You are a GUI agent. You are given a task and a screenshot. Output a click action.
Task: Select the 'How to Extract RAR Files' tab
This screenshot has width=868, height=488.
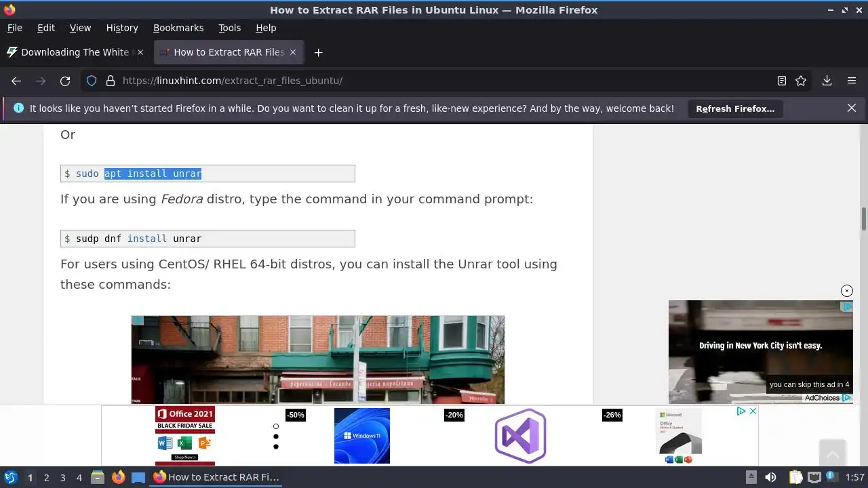pos(229,52)
